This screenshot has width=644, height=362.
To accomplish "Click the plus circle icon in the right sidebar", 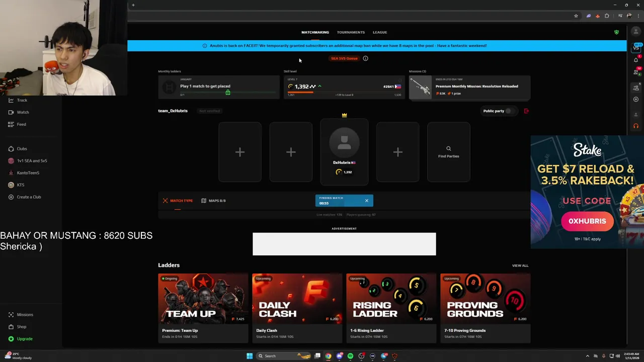I will pos(636,99).
